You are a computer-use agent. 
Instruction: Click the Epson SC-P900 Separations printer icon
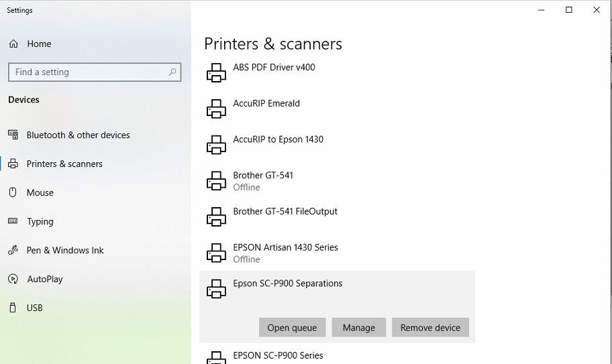(x=216, y=289)
